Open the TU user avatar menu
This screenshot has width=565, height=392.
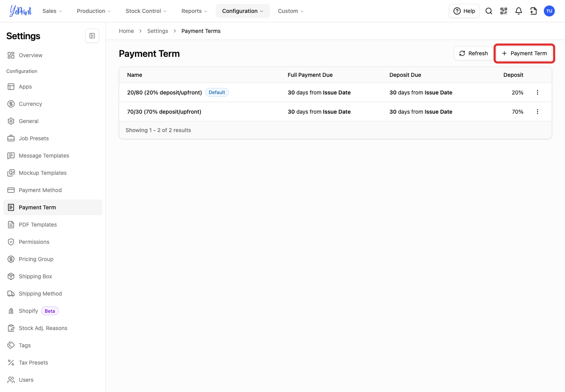pos(549,11)
